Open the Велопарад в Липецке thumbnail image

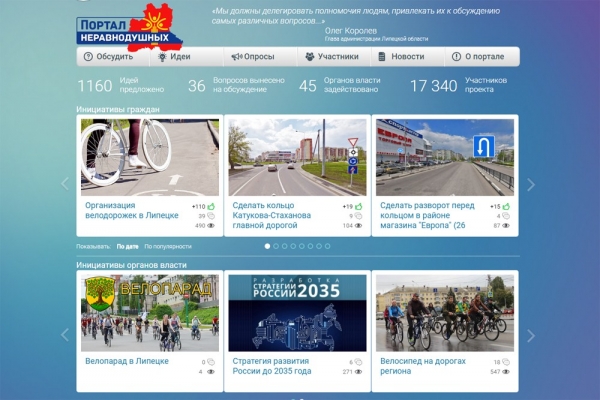click(150, 313)
